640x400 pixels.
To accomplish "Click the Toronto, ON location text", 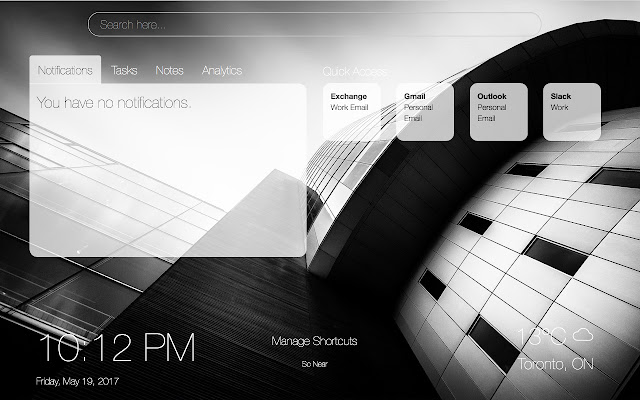I will pyautogui.click(x=556, y=364).
